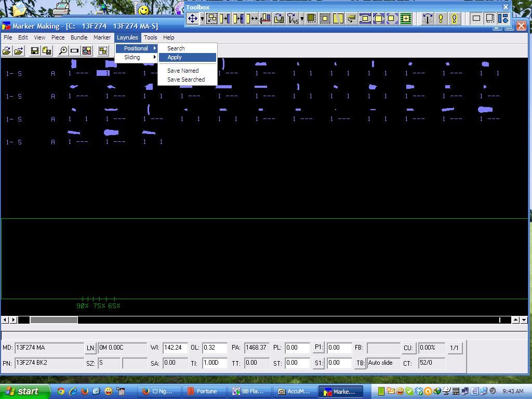Click the Toolbox icon with four hatched corners

tap(379, 18)
